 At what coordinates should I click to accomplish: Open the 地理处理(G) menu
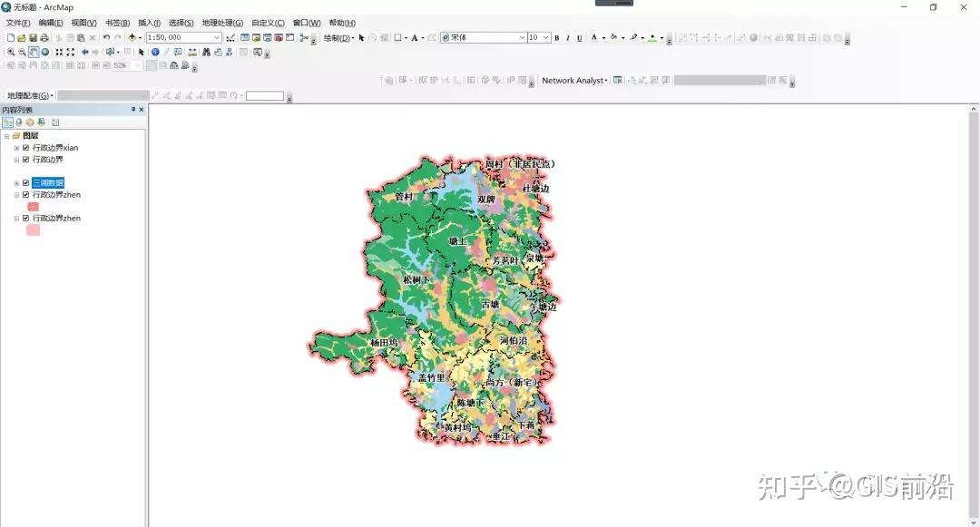[x=222, y=23]
